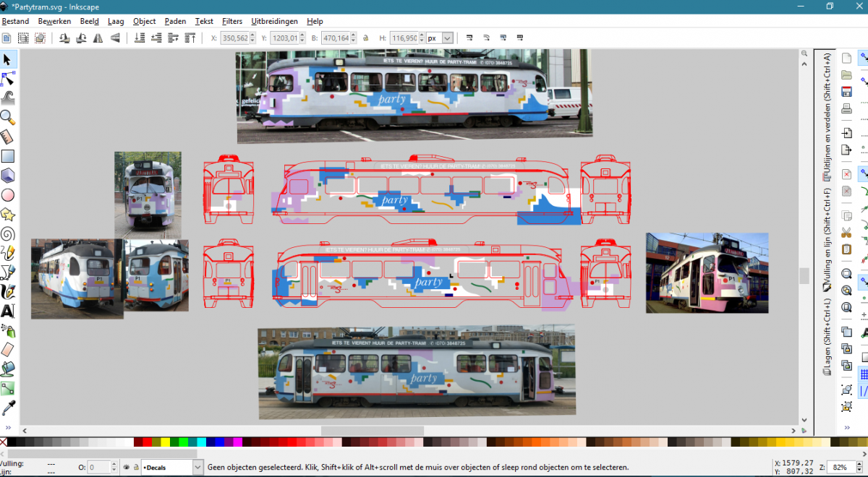Select the Star polygon tool
This screenshot has width=868, height=477.
click(x=8, y=215)
